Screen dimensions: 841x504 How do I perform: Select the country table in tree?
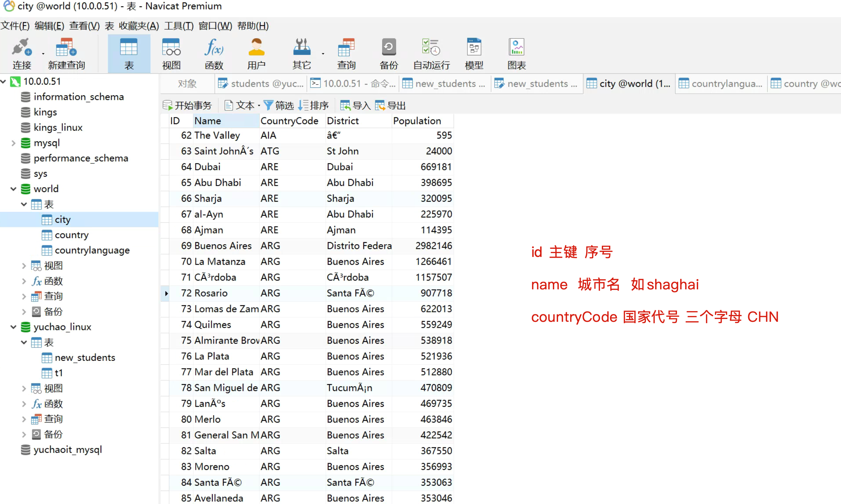click(71, 235)
